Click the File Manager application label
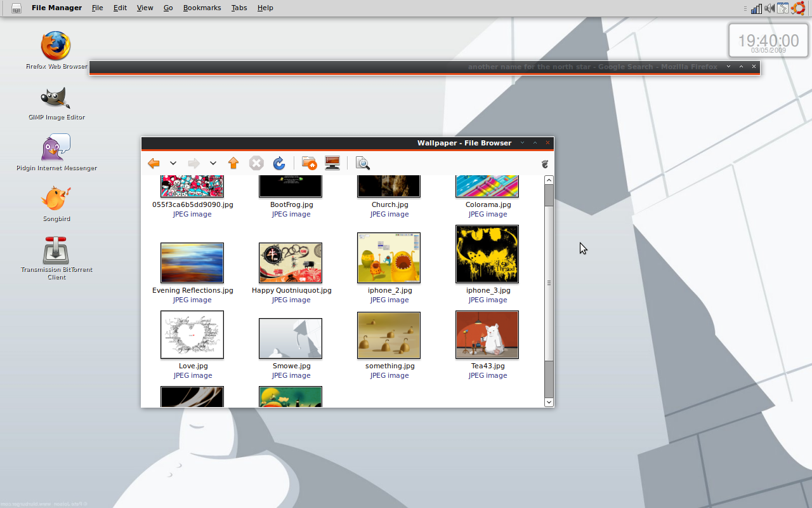 [56, 8]
